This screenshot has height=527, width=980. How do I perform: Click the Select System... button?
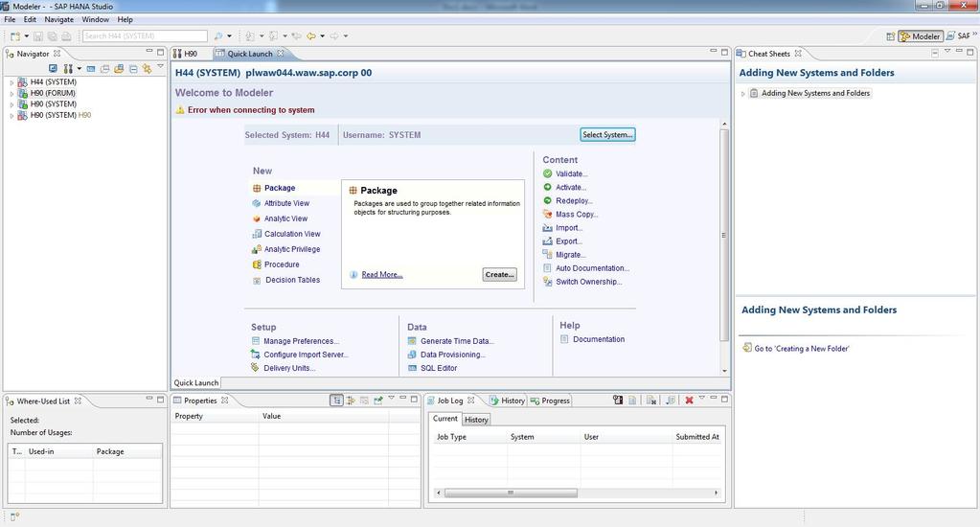coord(607,134)
